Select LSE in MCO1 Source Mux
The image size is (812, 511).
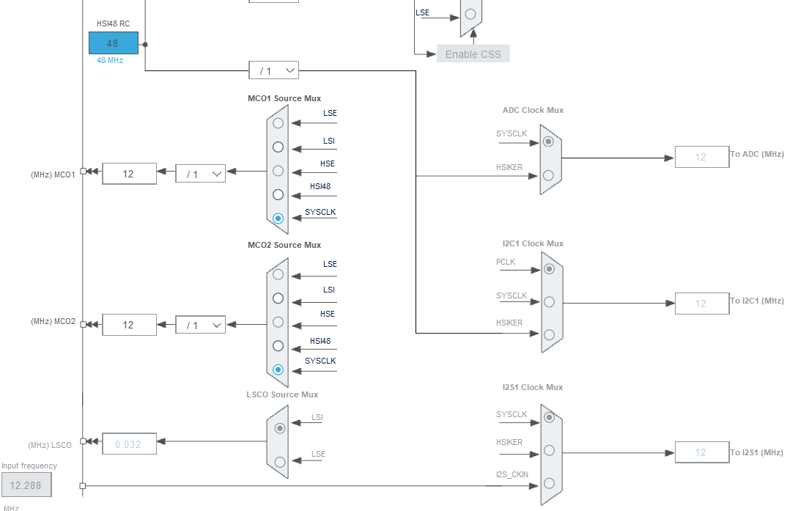point(278,123)
